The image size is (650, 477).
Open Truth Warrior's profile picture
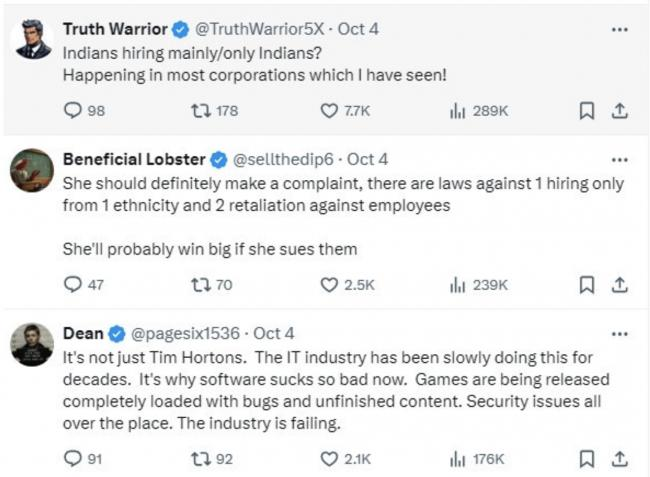tap(32, 40)
